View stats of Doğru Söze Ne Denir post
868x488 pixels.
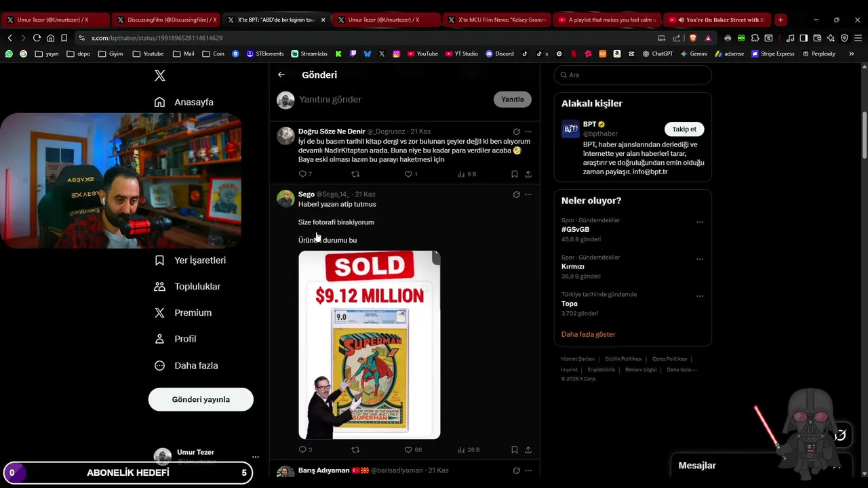coord(467,174)
